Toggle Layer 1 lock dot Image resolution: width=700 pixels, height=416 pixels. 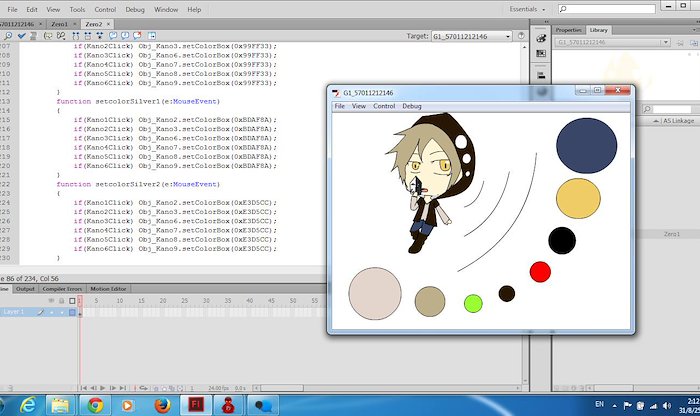(x=62, y=312)
